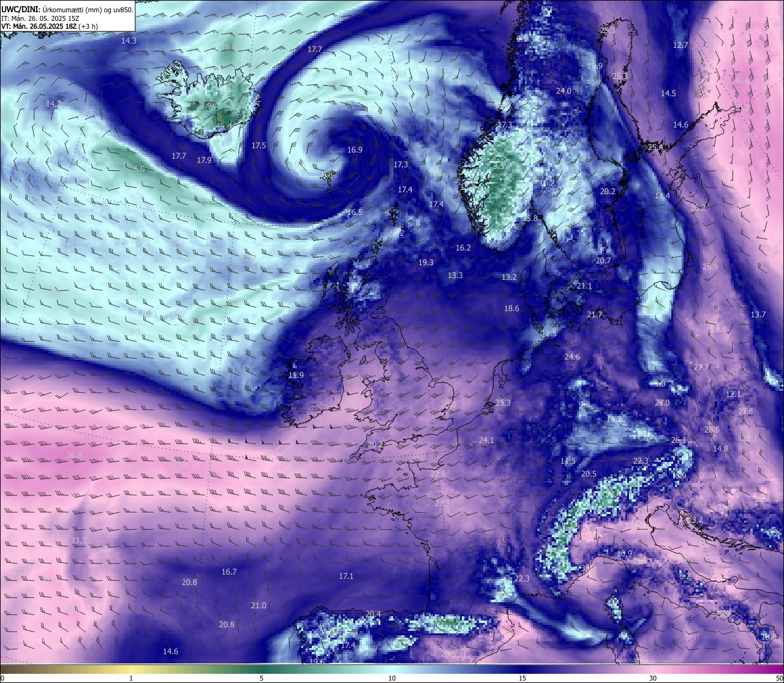Select the 6.0 value label

(x=139, y=168)
